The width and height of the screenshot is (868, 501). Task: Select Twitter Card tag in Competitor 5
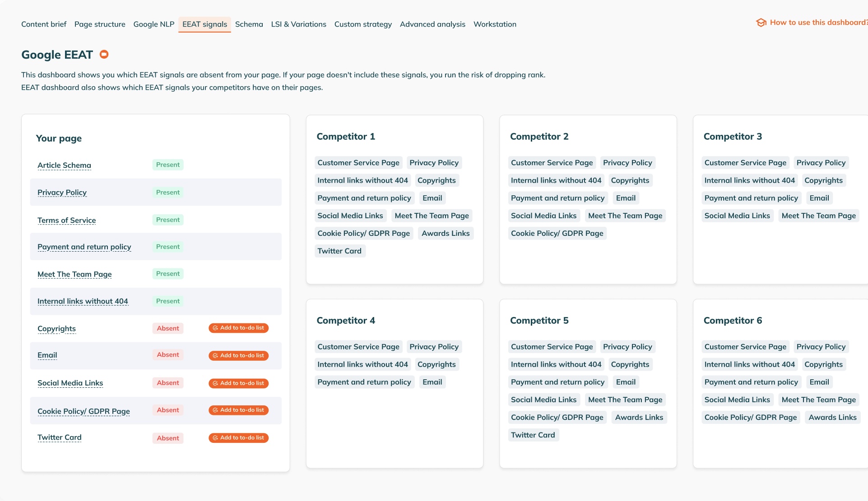533,435
